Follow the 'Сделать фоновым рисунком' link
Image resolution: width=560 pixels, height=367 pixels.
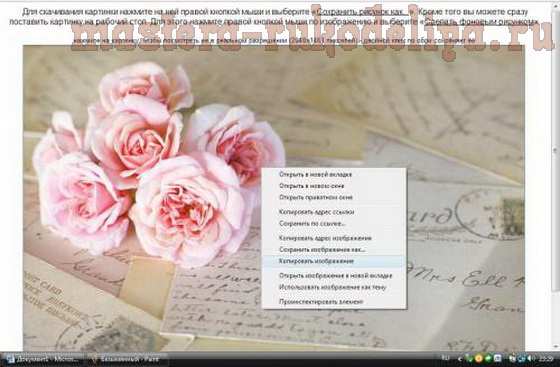pyautogui.click(x=479, y=21)
